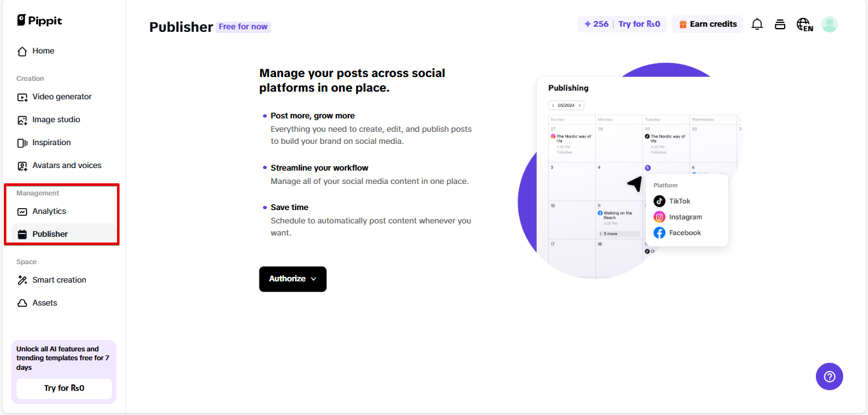Open the user profile avatar
868x415 pixels.
click(x=829, y=24)
